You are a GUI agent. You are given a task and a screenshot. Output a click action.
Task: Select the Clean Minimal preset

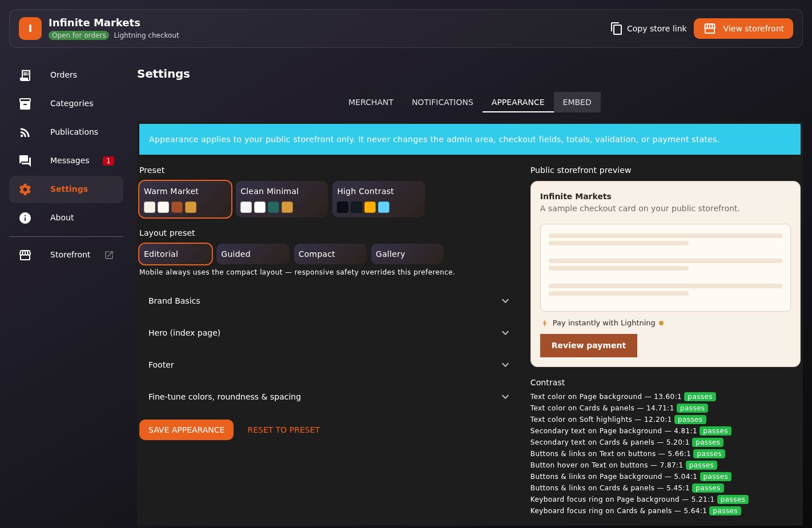282,199
